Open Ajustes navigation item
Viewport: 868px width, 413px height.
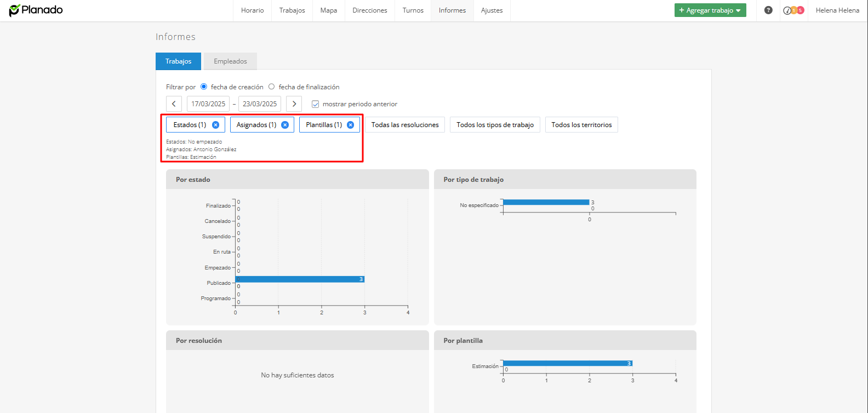coord(492,10)
